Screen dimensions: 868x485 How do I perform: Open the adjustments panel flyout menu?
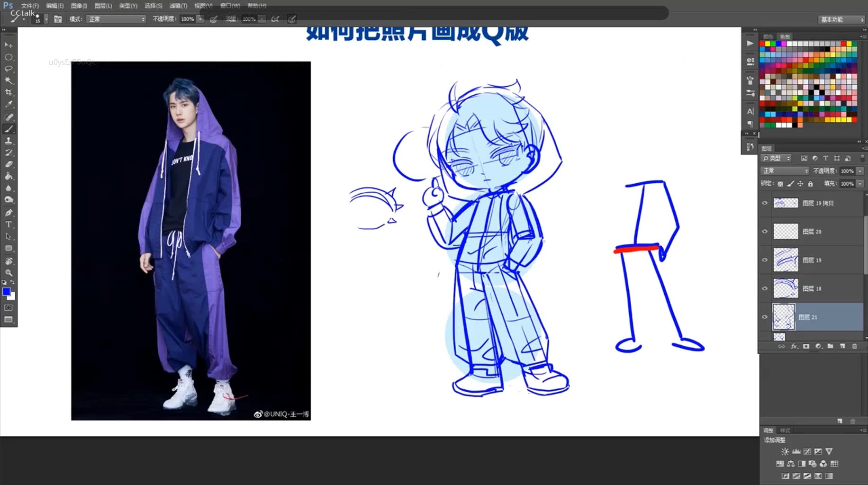tap(863, 431)
